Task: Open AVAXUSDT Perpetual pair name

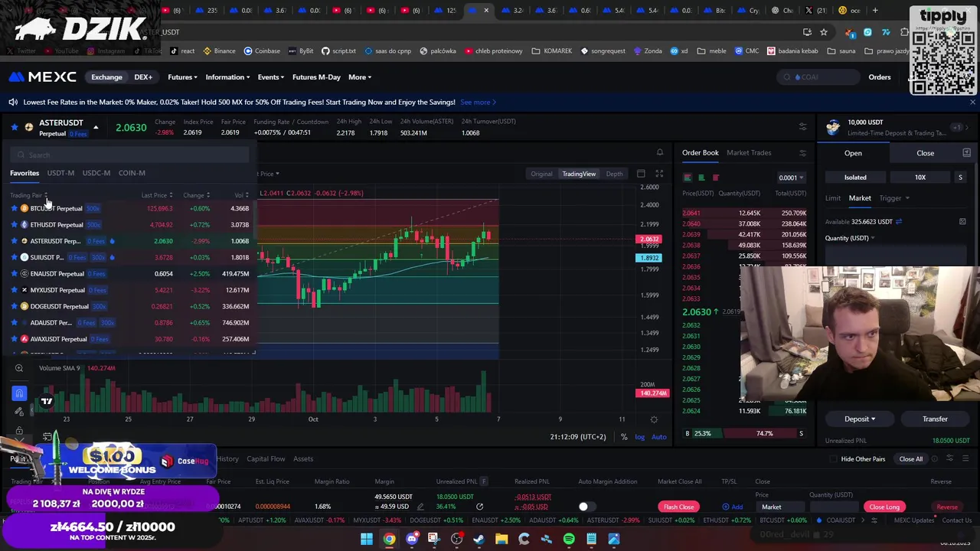Action: pos(58,339)
